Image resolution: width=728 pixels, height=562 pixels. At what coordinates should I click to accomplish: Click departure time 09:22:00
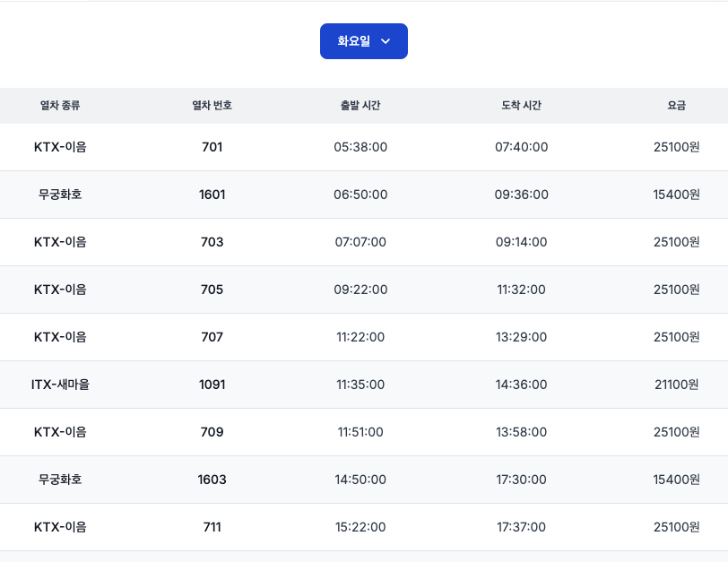[360, 290]
